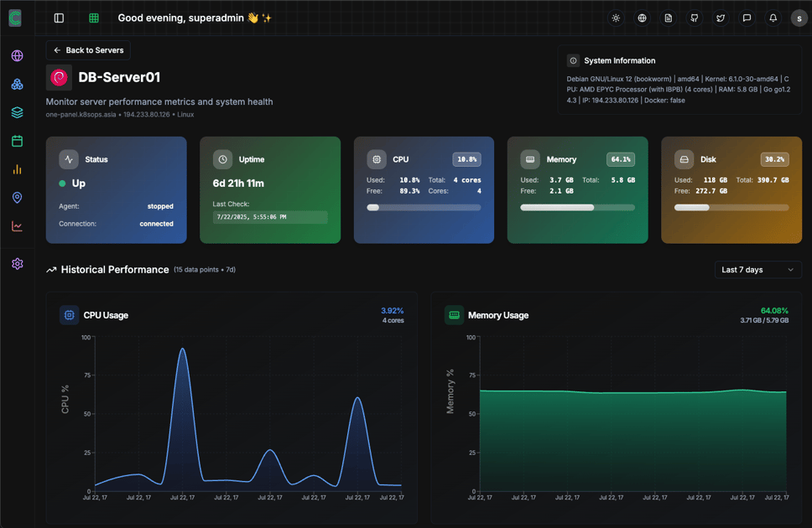Viewport: 812px width, 528px height.
Task: Click the connected connection status
Action: point(156,224)
